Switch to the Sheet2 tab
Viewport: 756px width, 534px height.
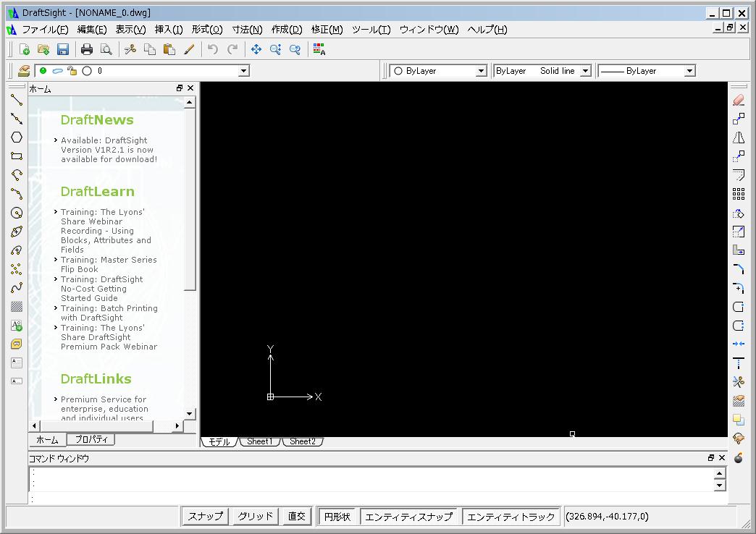[x=302, y=441]
